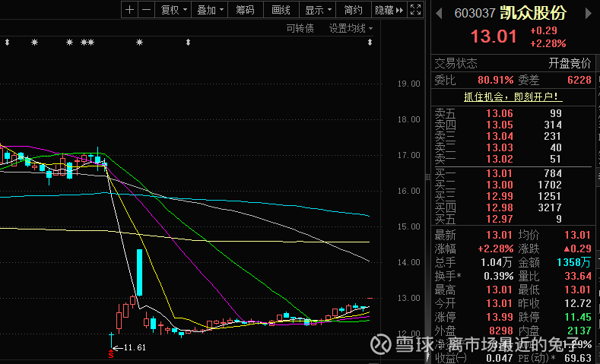
Task: Open the 显示 display dropdown
Action: 318,10
